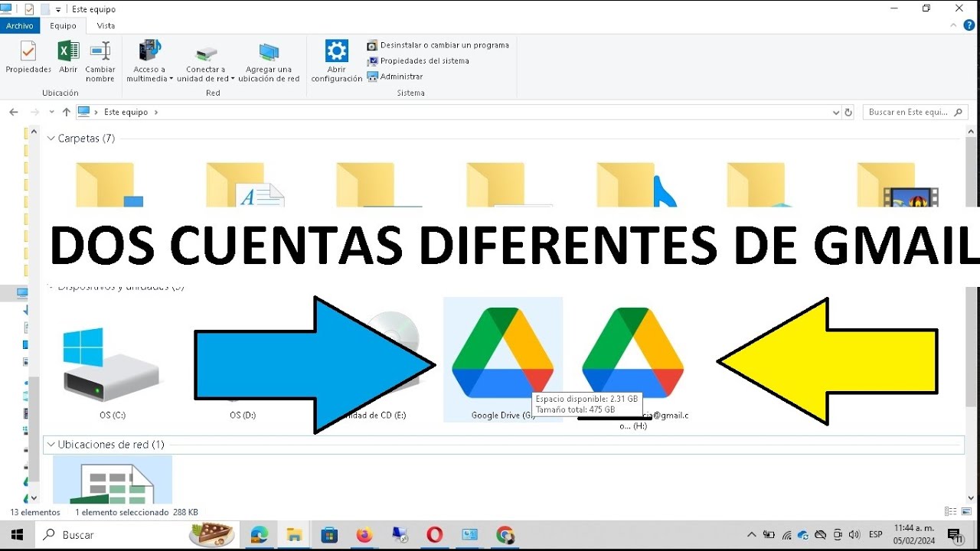Viewport: 980px width, 551px height.
Task: Click the chevron before Este equipo in breadcrumb
Action: coord(96,112)
